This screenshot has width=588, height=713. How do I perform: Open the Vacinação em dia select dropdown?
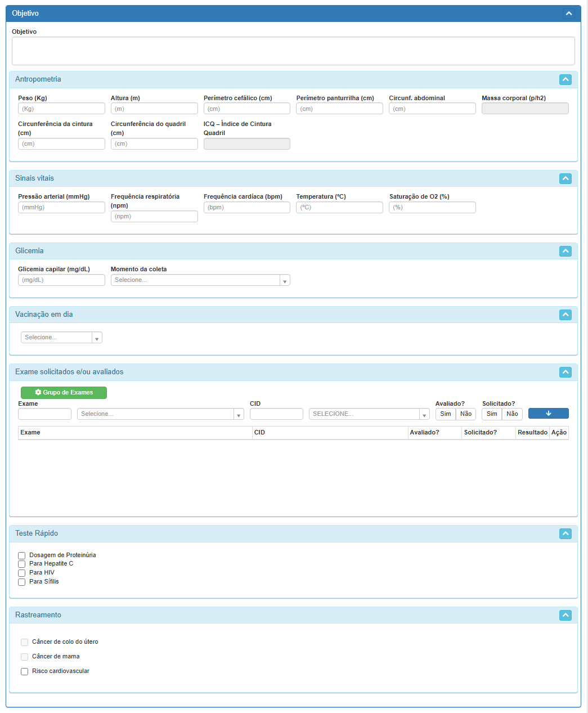pyautogui.click(x=61, y=338)
